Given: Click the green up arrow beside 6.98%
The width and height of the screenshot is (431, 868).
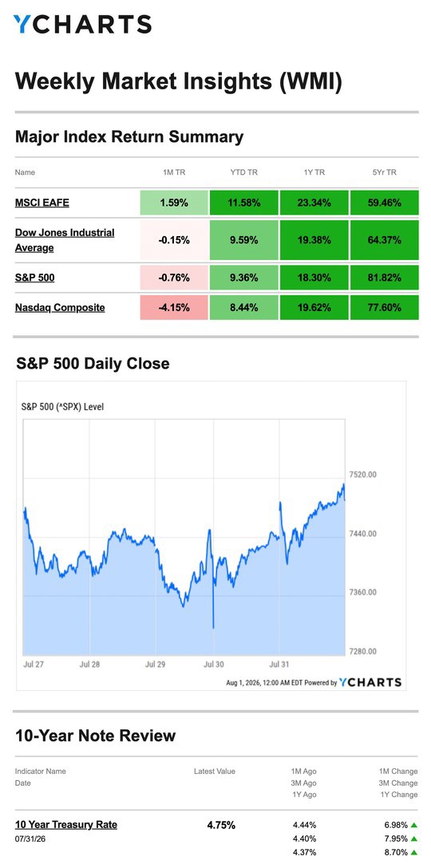Looking at the screenshot, I should tap(413, 825).
